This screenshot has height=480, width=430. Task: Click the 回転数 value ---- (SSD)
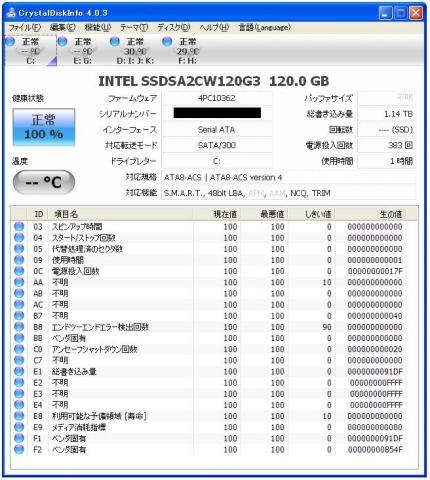point(386,130)
